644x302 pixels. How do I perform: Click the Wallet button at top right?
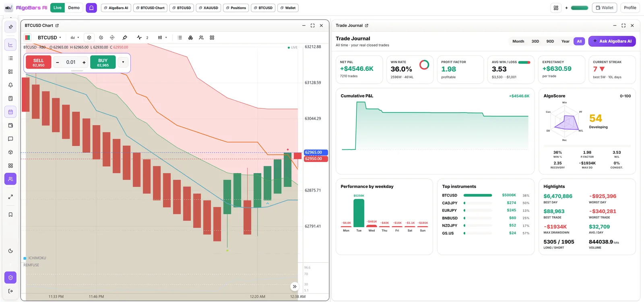click(605, 8)
